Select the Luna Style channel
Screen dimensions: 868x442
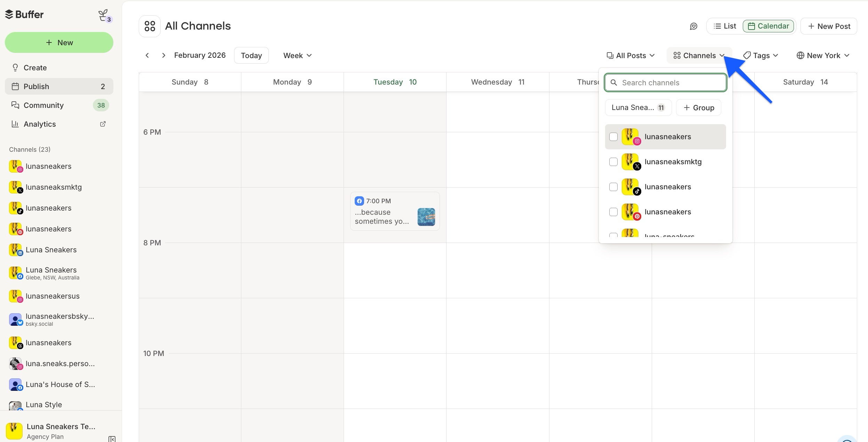pyautogui.click(x=59, y=405)
